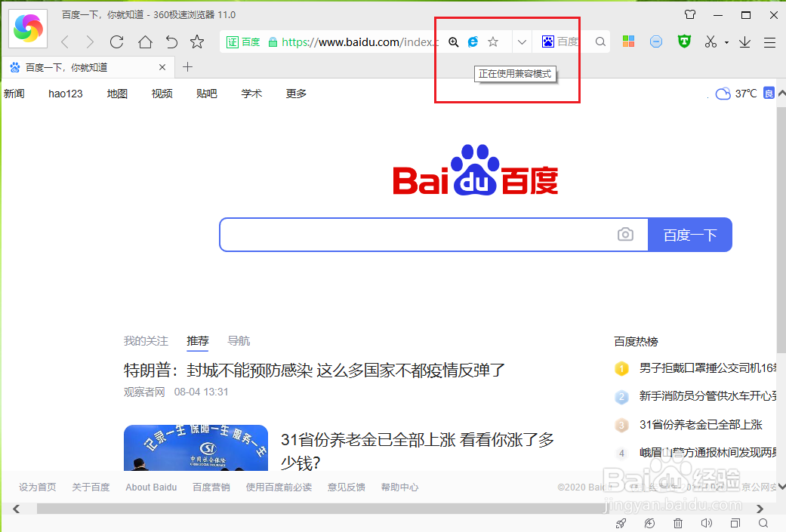Open hot item 新手消防员分管供水车
This screenshot has width=786, height=532.
(x=707, y=396)
